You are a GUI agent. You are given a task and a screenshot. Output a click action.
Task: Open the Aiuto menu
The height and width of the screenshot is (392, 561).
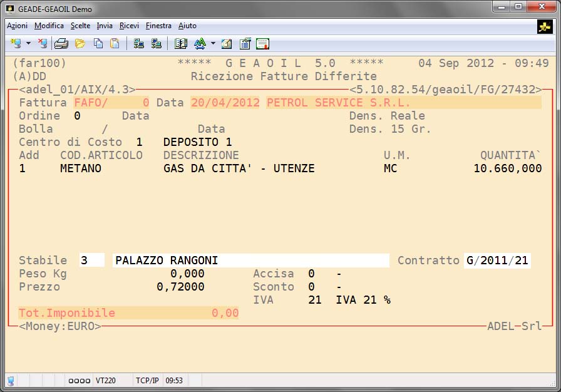pos(187,26)
